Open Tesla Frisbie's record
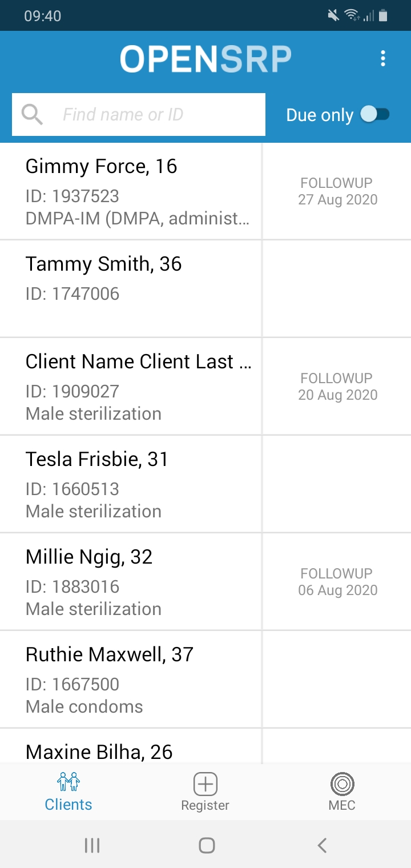411x868 pixels. [x=130, y=484]
